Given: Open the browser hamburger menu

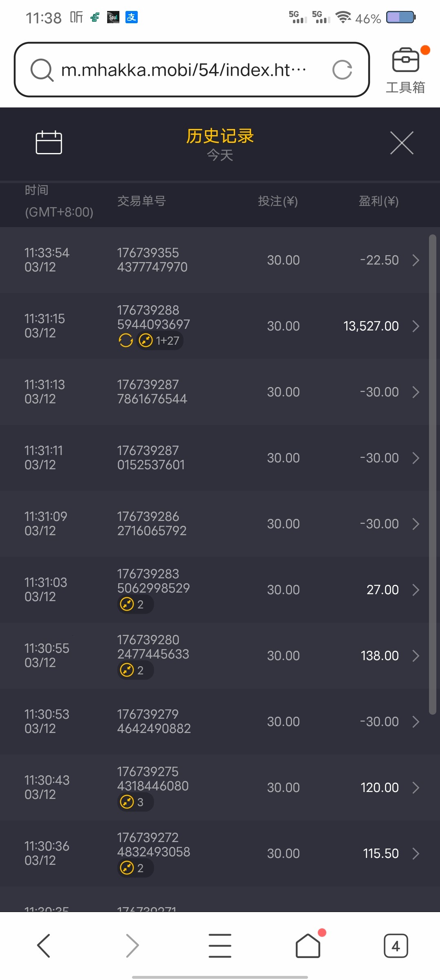Looking at the screenshot, I should tap(220, 945).
